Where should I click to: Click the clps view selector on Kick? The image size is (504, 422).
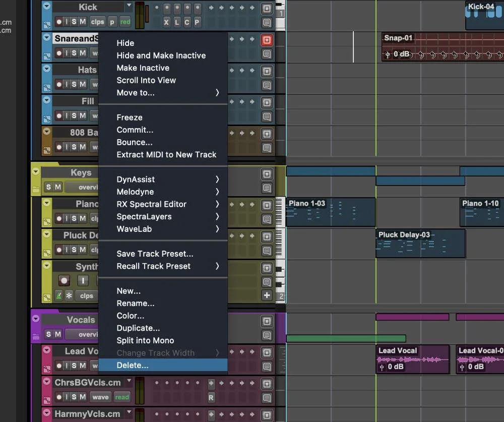tap(97, 22)
